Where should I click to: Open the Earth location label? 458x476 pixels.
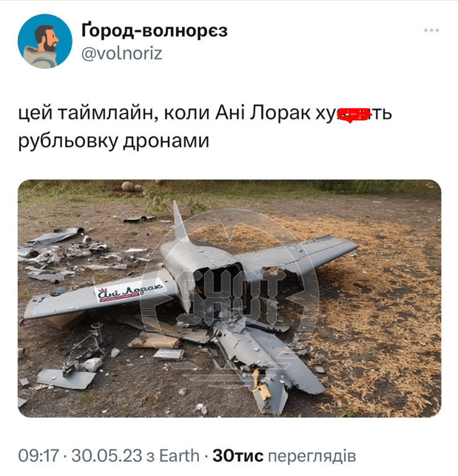click(179, 456)
